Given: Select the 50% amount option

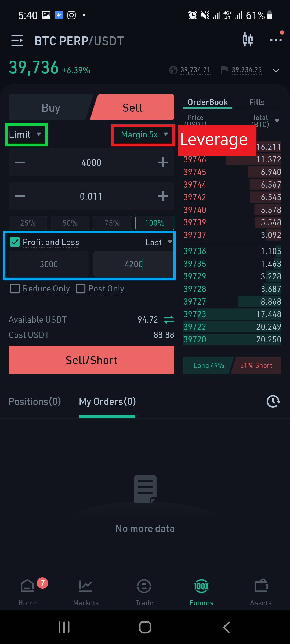Looking at the screenshot, I should point(70,223).
